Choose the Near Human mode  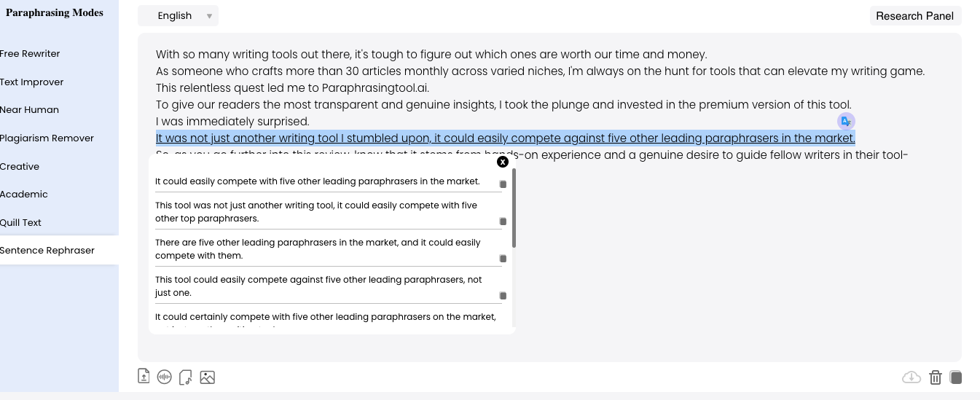pyautogui.click(x=29, y=109)
